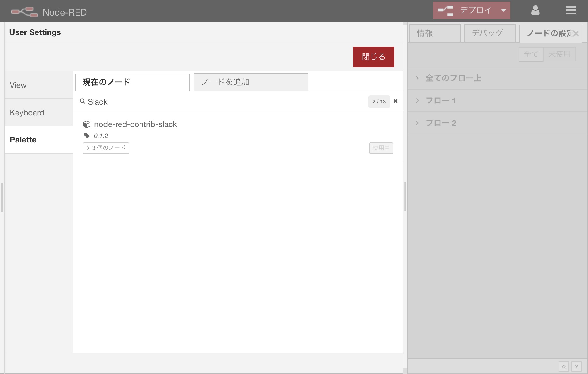The image size is (588, 374).
Task: Toggle the 全て filter in the sidebar
Action: [531, 54]
